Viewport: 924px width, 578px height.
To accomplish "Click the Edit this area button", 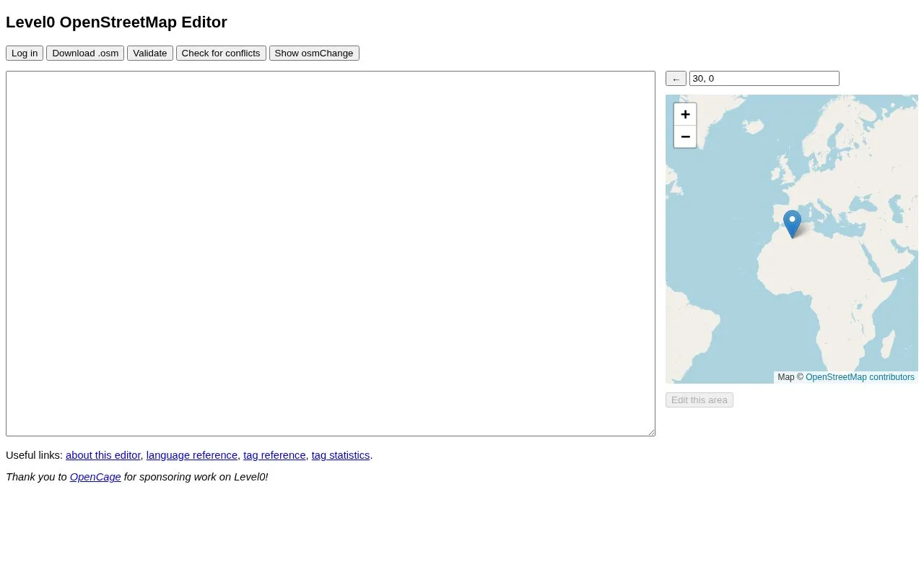I will pyautogui.click(x=699, y=400).
